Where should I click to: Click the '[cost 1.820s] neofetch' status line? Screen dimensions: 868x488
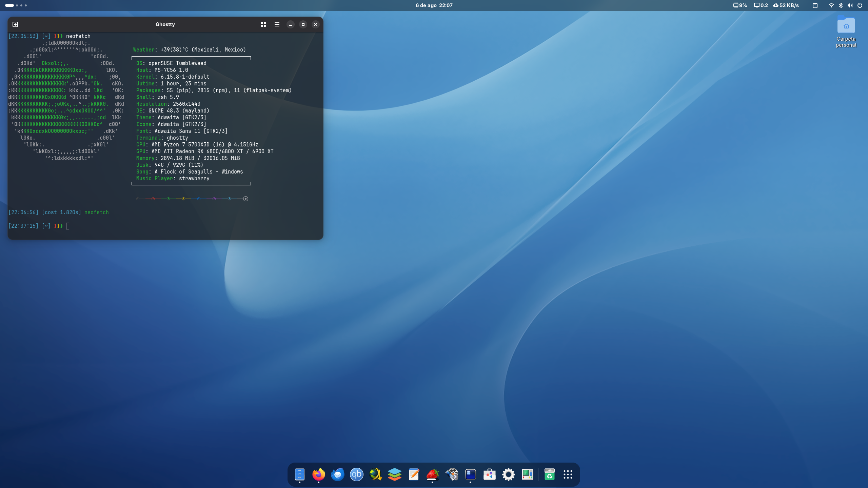[58, 212]
